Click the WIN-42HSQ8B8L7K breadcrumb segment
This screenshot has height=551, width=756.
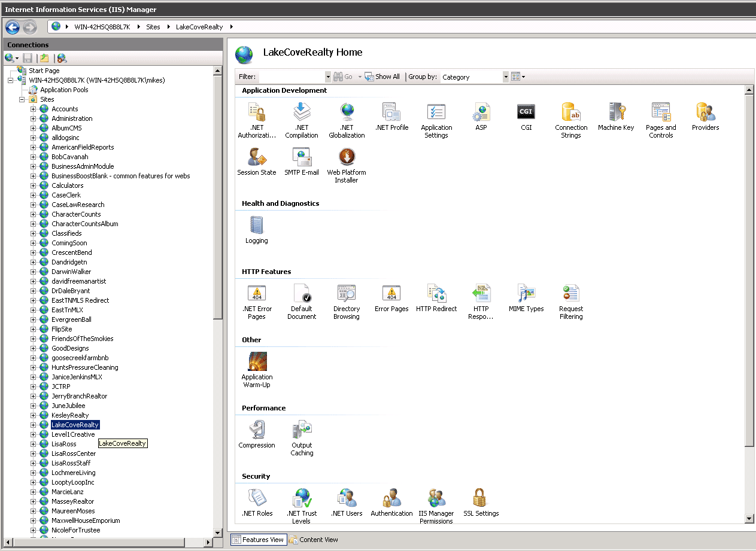coord(102,27)
